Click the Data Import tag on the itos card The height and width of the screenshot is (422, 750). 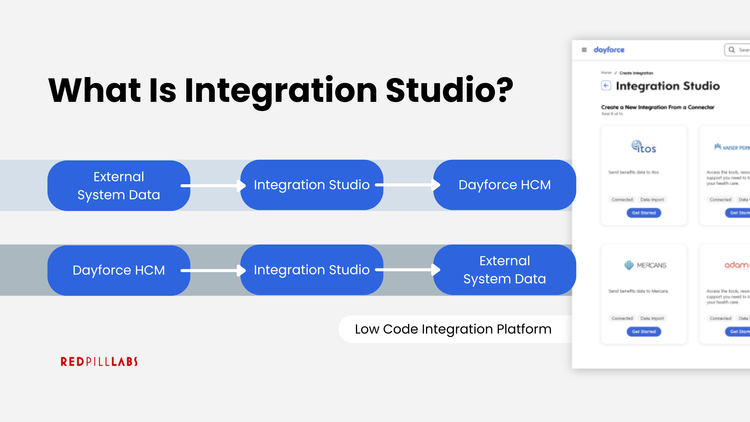tap(652, 200)
